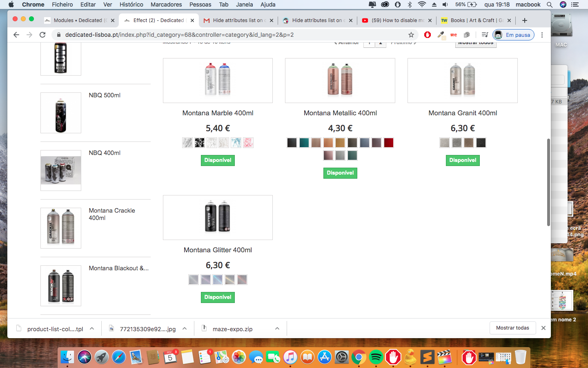The height and width of the screenshot is (368, 588).
Task: Click the Opera-style red extension icon
Action: click(428, 35)
